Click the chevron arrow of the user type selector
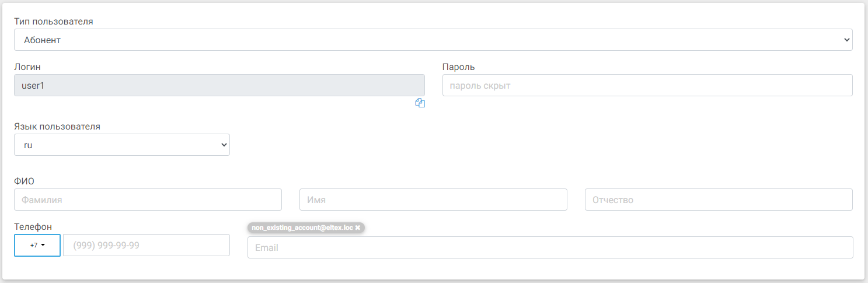 846,40
